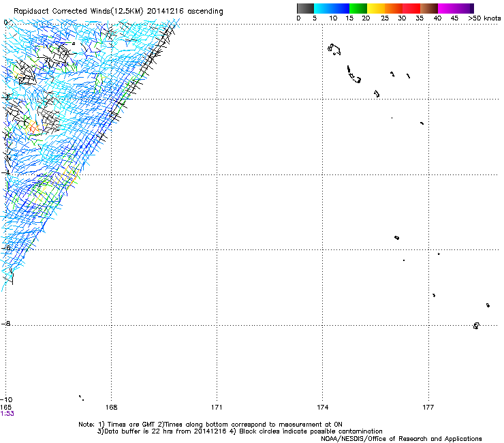504x443 pixels.
Task: Click the purple time stamp '1:53'
Action: pyautogui.click(x=7, y=414)
